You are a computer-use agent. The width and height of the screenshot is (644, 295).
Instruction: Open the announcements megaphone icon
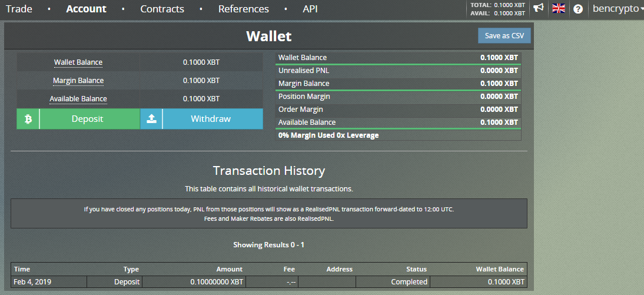point(539,8)
